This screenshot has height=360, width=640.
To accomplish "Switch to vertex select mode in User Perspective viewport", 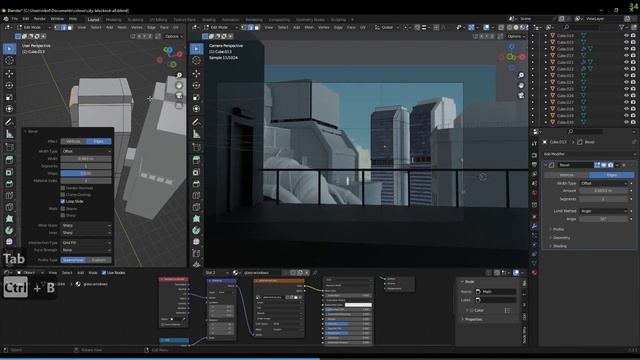I will click(x=58, y=27).
